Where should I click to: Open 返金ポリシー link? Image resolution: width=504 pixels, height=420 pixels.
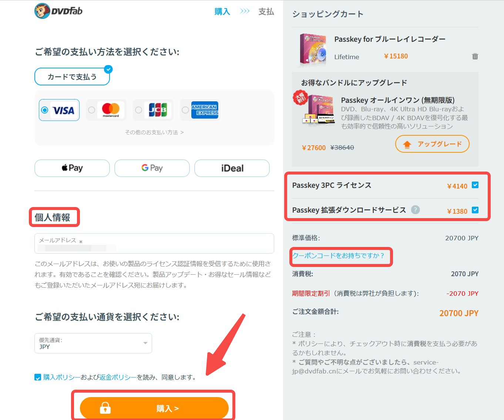click(118, 377)
